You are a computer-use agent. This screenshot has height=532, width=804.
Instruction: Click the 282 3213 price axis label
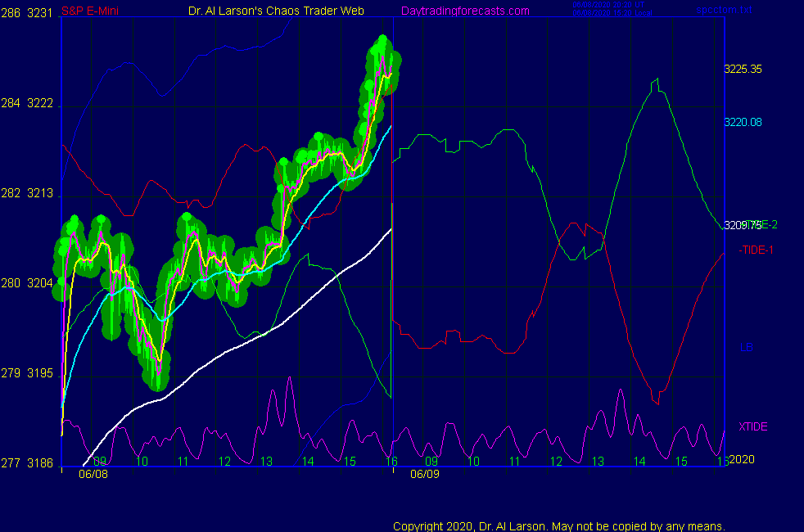(x=27, y=193)
